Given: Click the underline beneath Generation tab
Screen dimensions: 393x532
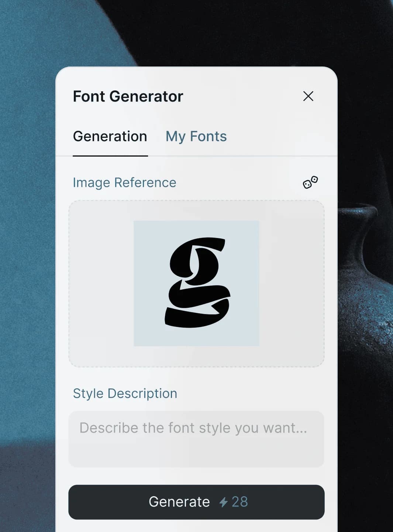Looking at the screenshot, I should point(110,156).
